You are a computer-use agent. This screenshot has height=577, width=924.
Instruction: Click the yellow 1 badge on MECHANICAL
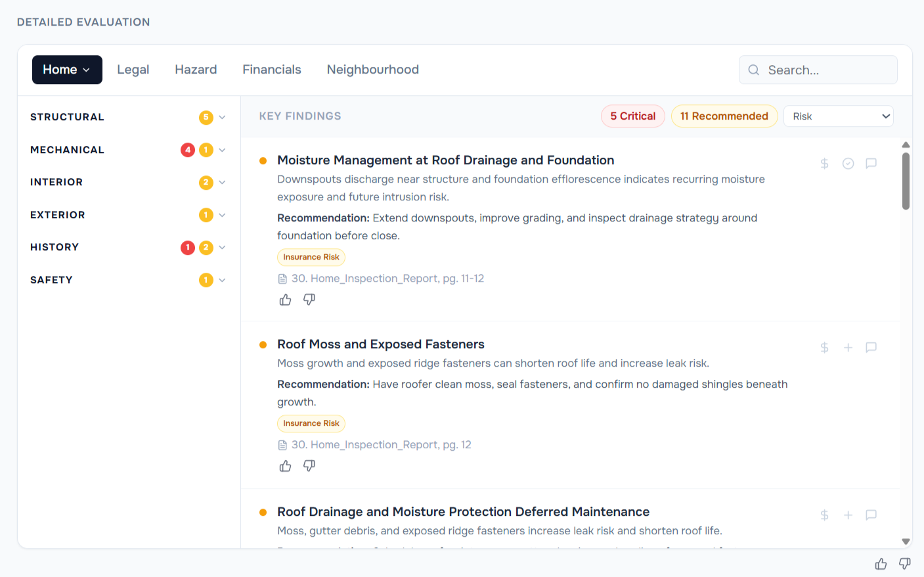206,150
